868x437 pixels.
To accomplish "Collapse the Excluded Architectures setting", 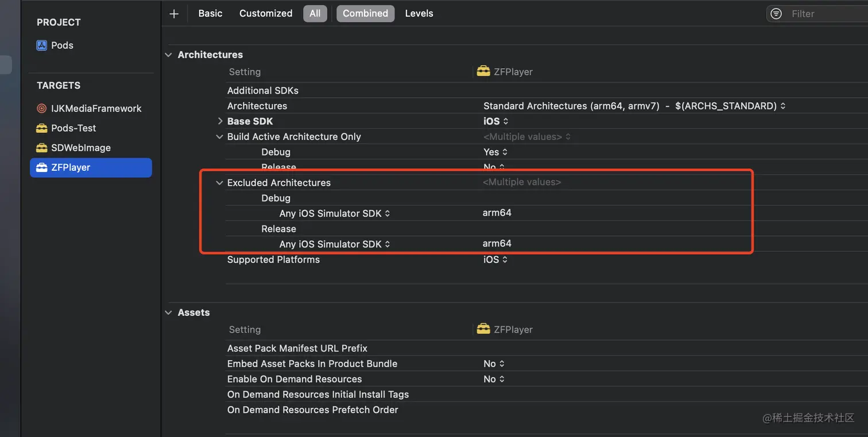I will (x=219, y=183).
